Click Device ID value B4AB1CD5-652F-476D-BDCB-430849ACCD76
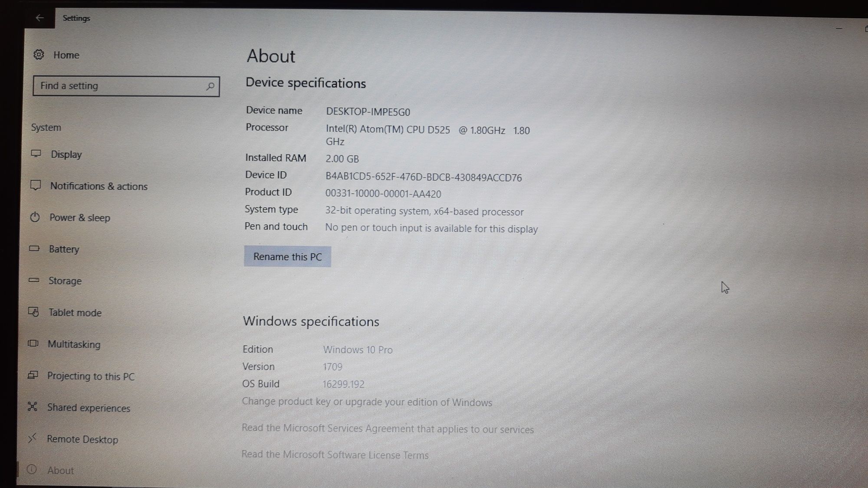Image resolution: width=868 pixels, height=488 pixels. pos(424,177)
